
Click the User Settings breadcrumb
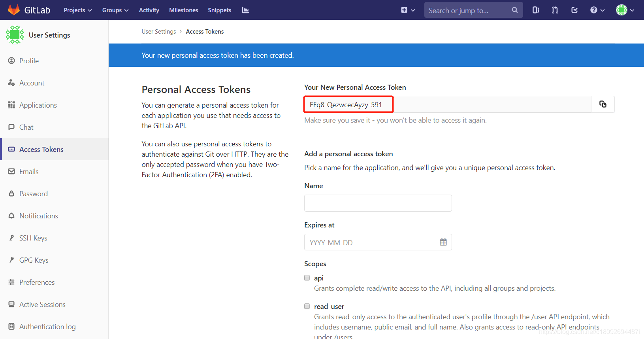point(159,32)
